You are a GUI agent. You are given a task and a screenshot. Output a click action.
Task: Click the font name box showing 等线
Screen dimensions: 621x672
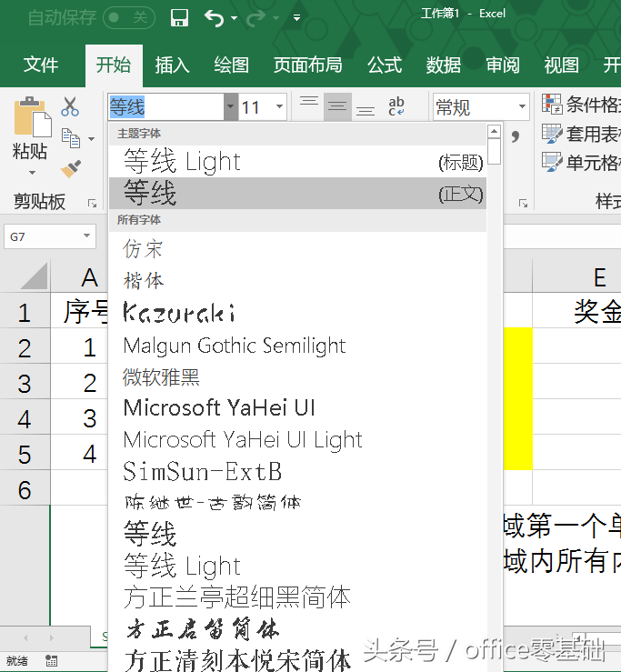point(165,106)
